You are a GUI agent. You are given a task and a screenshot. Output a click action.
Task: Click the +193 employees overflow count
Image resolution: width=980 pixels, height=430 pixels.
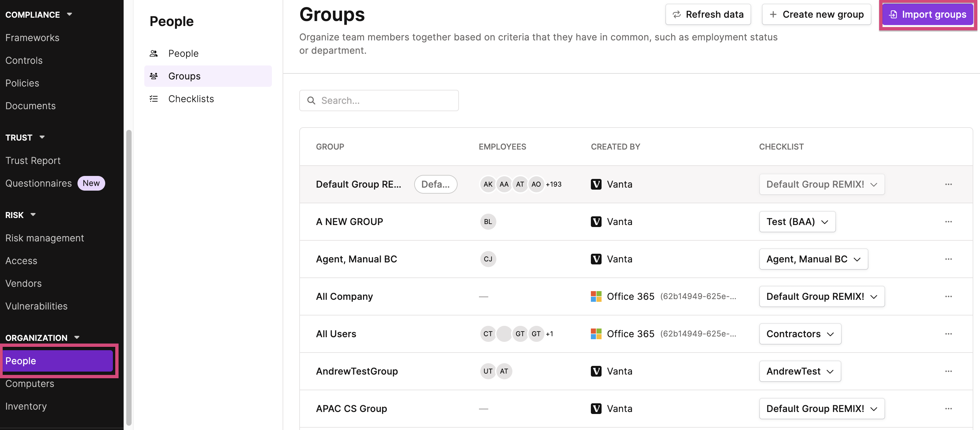[553, 184]
